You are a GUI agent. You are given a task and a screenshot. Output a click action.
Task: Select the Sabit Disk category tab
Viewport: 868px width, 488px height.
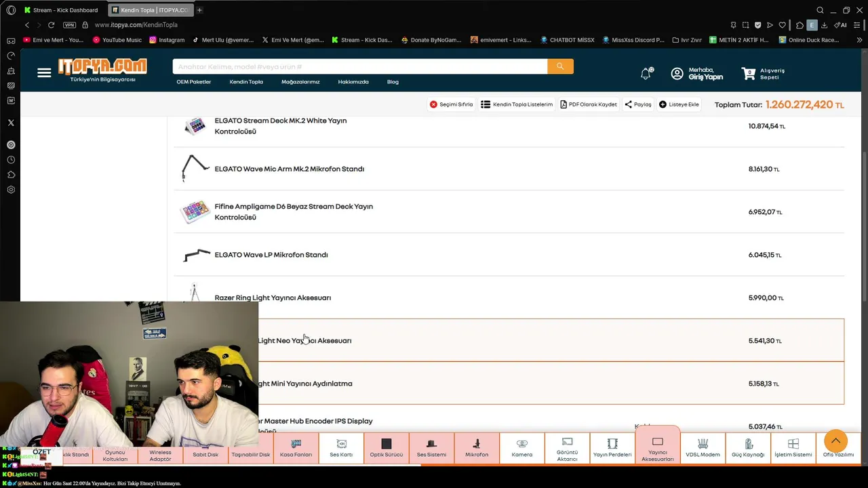(x=205, y=453)
